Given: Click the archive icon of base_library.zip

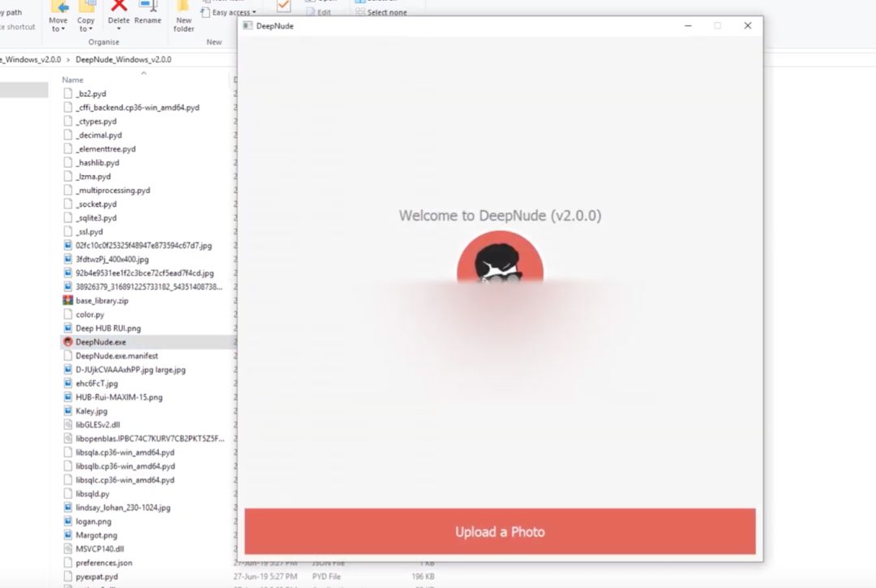Looking at the screenshot, I should pyautogui.click(x=67, y=300).
